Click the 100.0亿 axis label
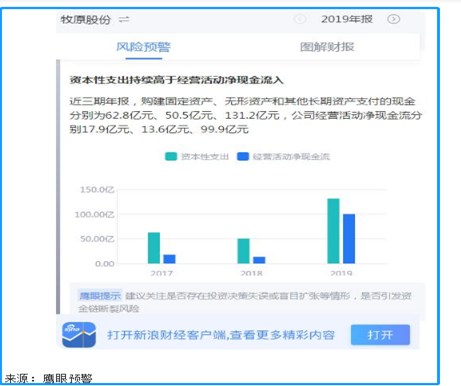This screenshot has height=386, width=461. coord(94,214)
